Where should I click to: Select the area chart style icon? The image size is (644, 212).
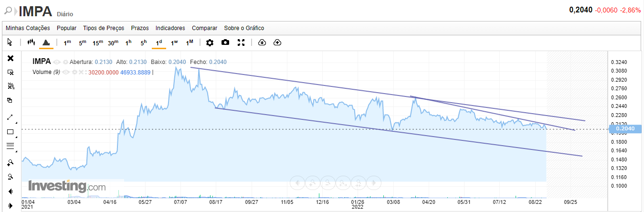click(x=46, y=42)
